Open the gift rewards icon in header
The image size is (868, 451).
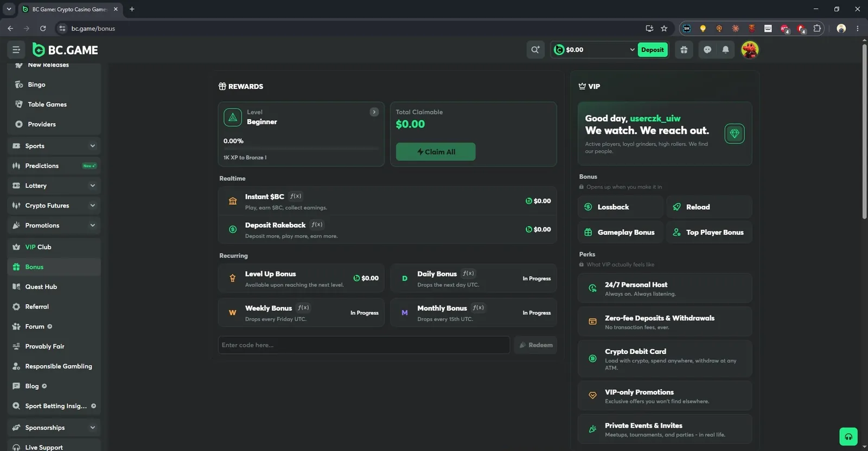[684, 50]
